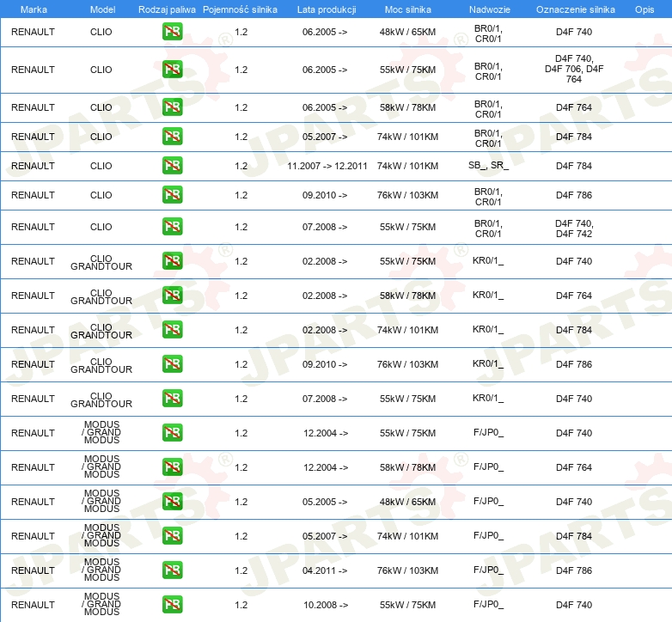Image resolution: width=672 pixels, height=622 pixels.
Task: Click the 05.2005 -> production date
Action: (325, 502)
